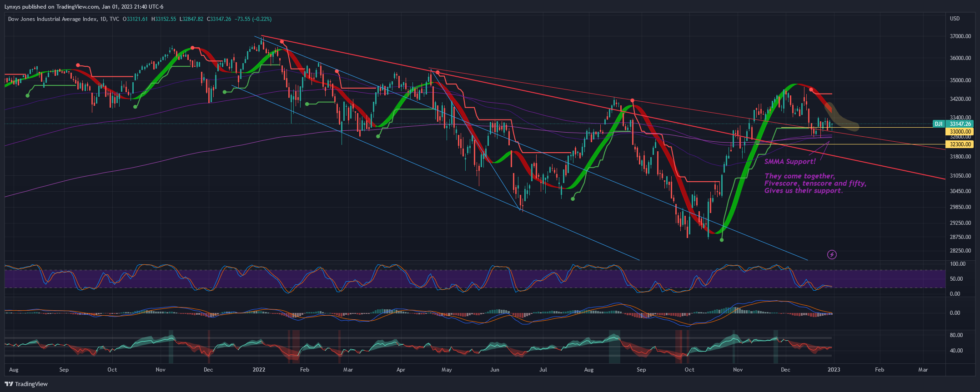
Task: Click the TradingView logo at bottom
Action: tap(26, 384)
